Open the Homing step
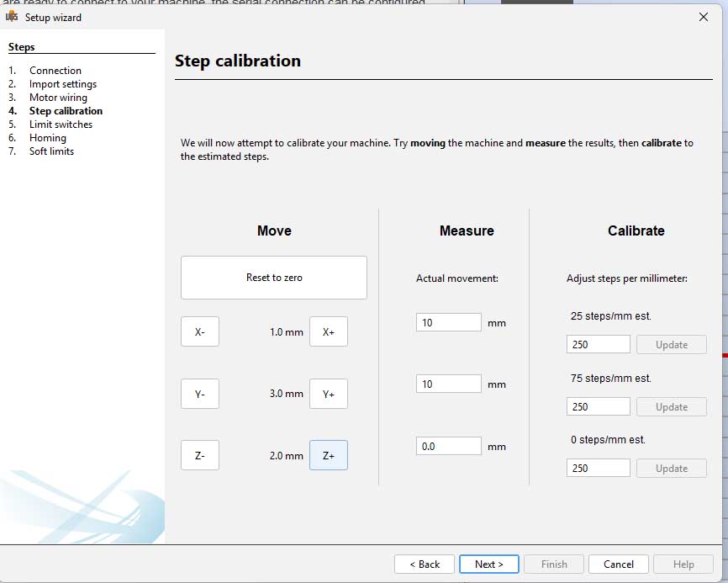The width and height of the screenshot is (728, 583). coord(47,137)
